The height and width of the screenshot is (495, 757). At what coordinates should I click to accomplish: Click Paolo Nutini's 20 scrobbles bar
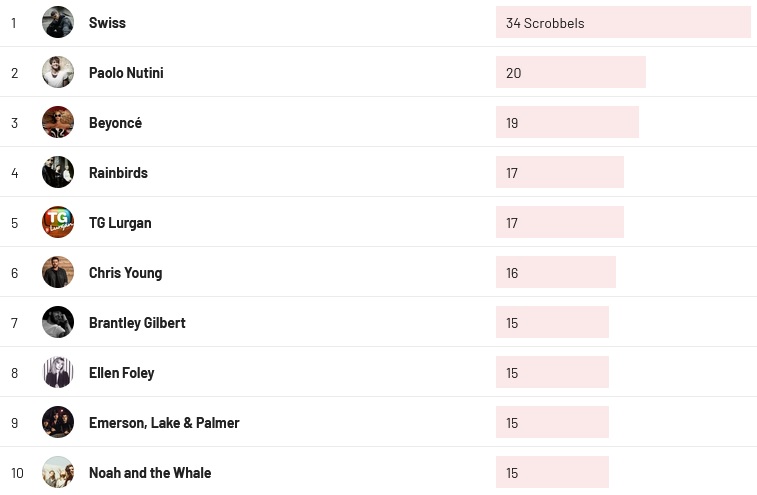(570, 72)
